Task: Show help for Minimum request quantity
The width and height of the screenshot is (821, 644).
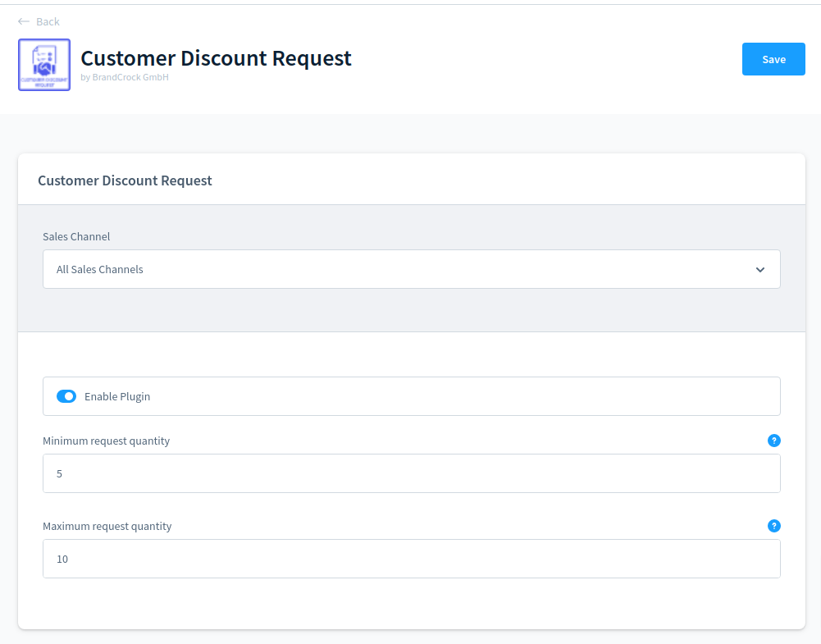Action: point(774,441)
